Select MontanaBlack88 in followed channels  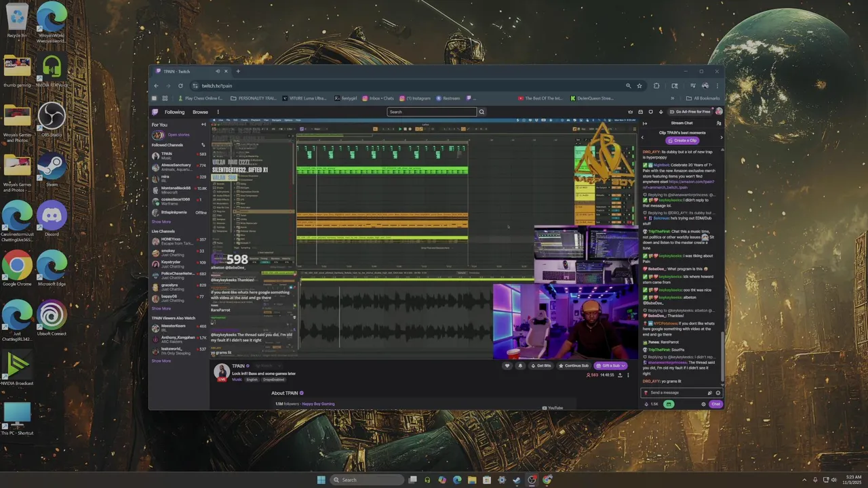[179, 189]
